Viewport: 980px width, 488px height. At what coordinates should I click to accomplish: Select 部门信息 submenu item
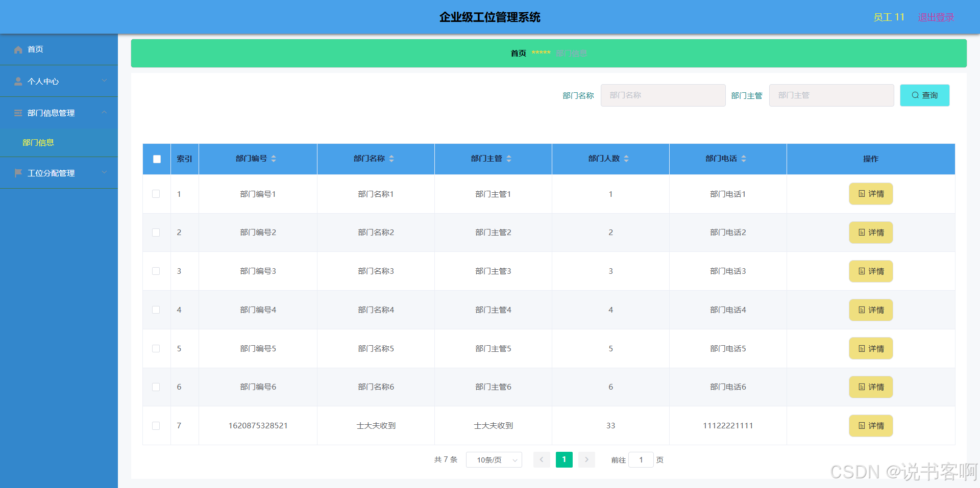coord(59,142)
